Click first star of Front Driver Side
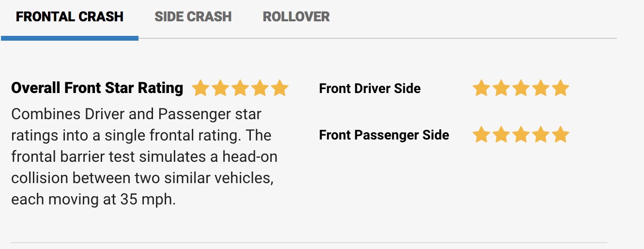The height and width of the screenshot is (249, 644). click(481, 89)
